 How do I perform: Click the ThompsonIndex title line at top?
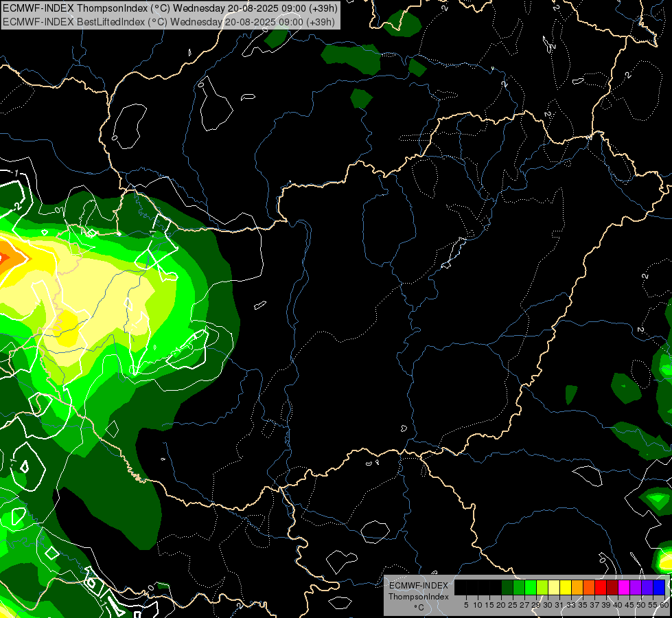170,8
